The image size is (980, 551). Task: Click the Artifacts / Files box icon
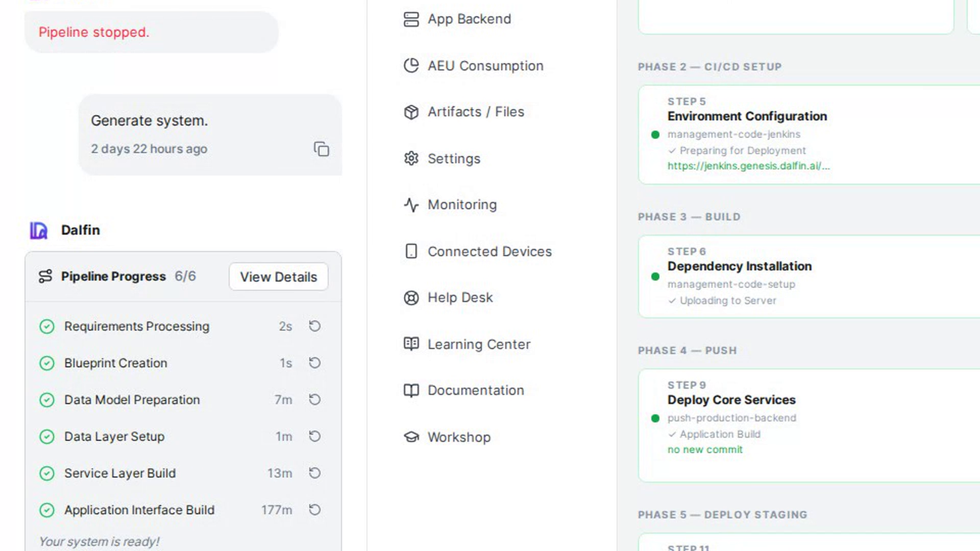click(411, 112)
